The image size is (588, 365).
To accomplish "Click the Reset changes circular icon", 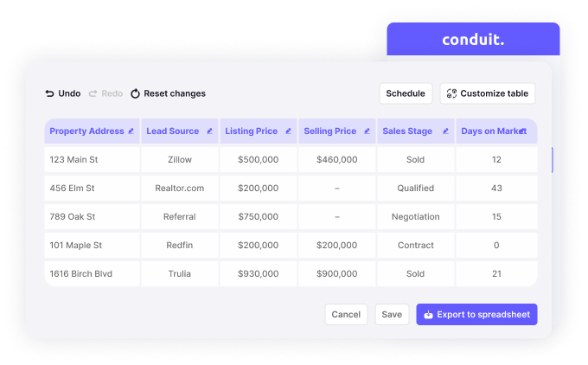I will pyautogui.click(x=135, y=93).
